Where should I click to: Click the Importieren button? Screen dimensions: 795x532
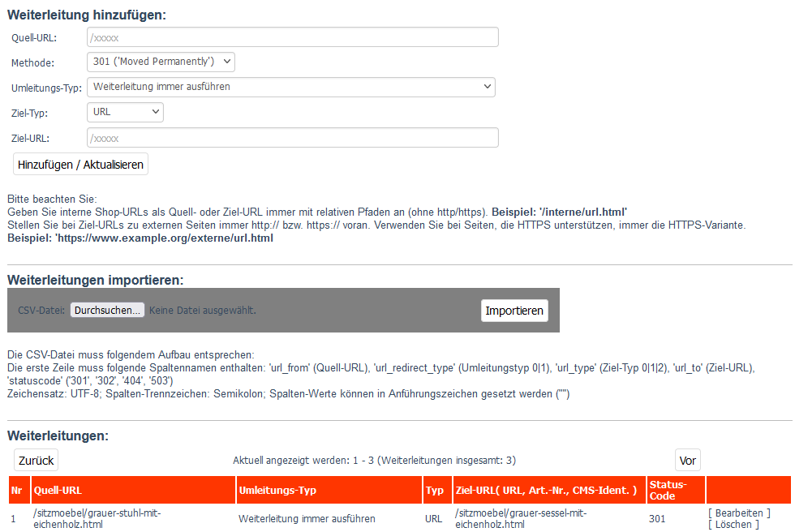514,311
